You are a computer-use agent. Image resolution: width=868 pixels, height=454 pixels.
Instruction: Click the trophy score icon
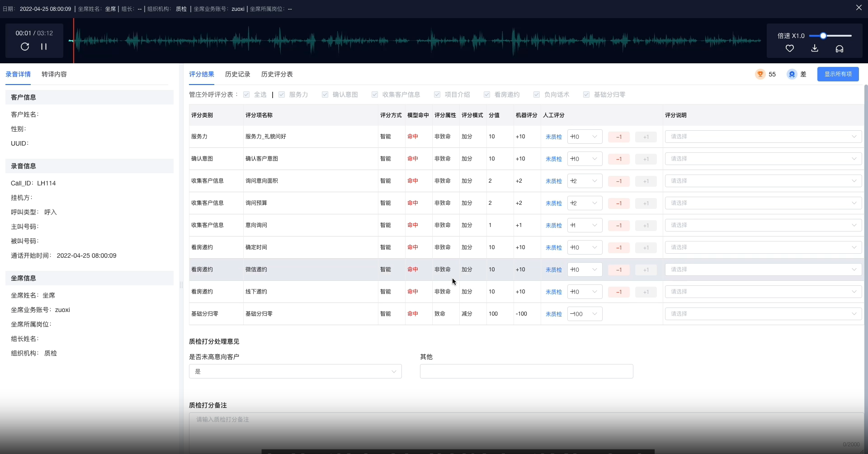point(760,74)
